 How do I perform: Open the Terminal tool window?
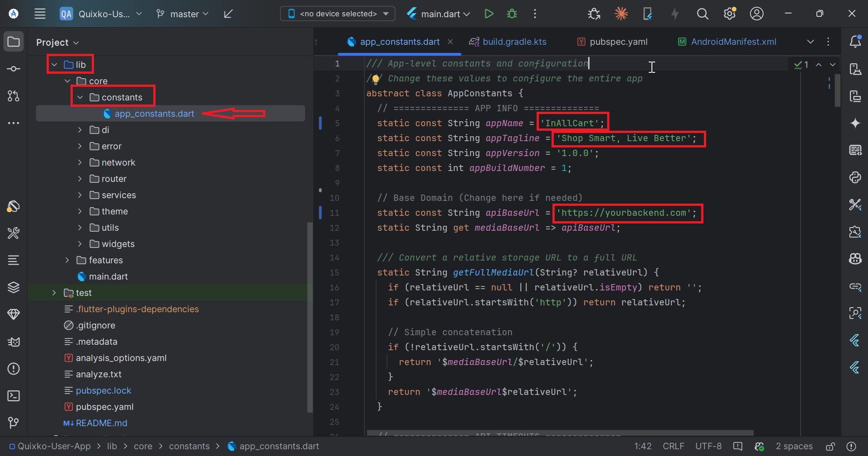tap(14, 396)
